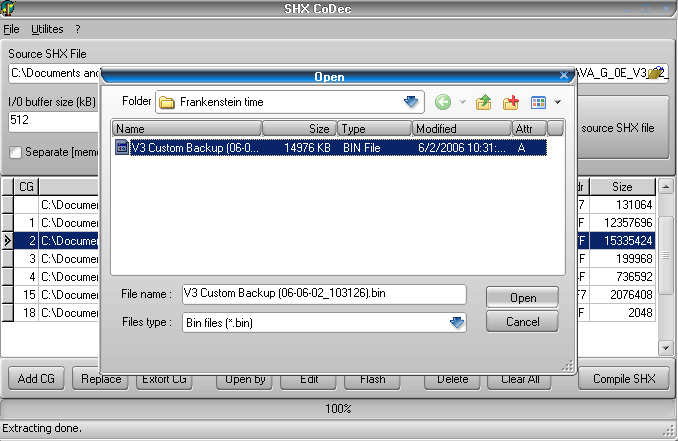The height and width of the screenshot is (441, 678).
Task: Click size value 2076408
Action: (x=631, y=295)
